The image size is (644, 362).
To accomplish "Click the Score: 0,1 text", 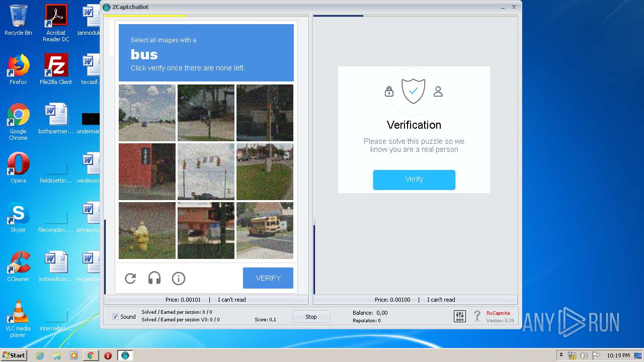I will 265,319.
